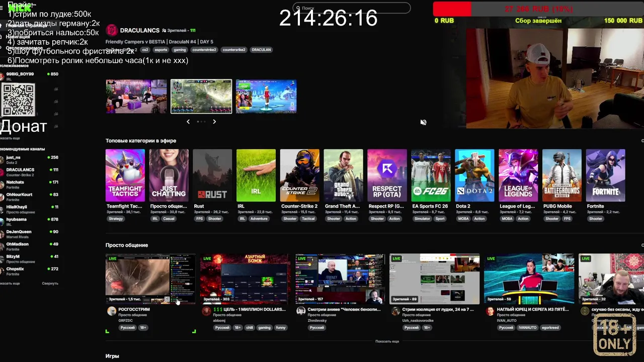Open Zhmilevsky channel avatar under stream card

(x=301, y=311)
